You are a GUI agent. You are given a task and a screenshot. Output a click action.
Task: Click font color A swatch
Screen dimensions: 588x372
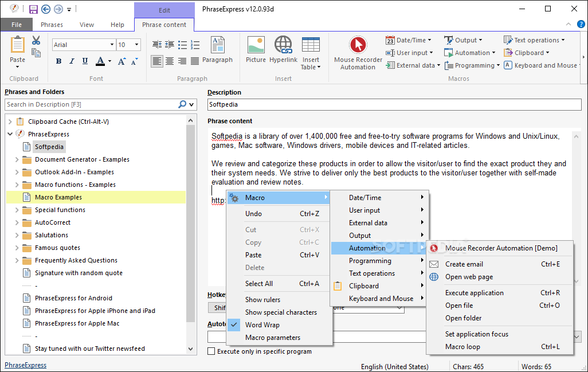pyautogui.click(x=100, y=61)
